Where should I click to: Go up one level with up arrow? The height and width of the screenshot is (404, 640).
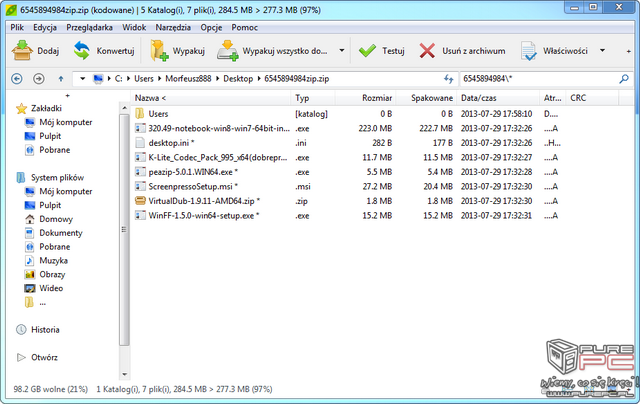61,79
